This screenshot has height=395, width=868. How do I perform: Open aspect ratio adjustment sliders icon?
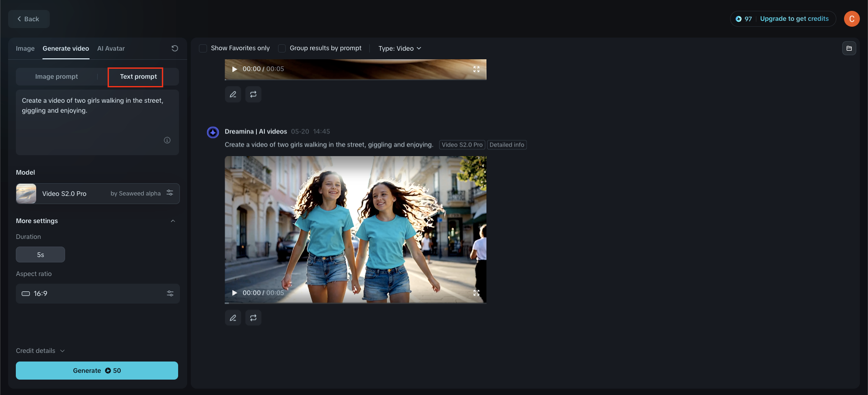tap(170, 294)
